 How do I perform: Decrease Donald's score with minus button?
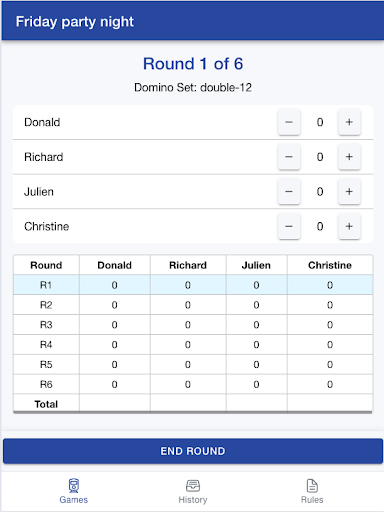tap(289, 122)
